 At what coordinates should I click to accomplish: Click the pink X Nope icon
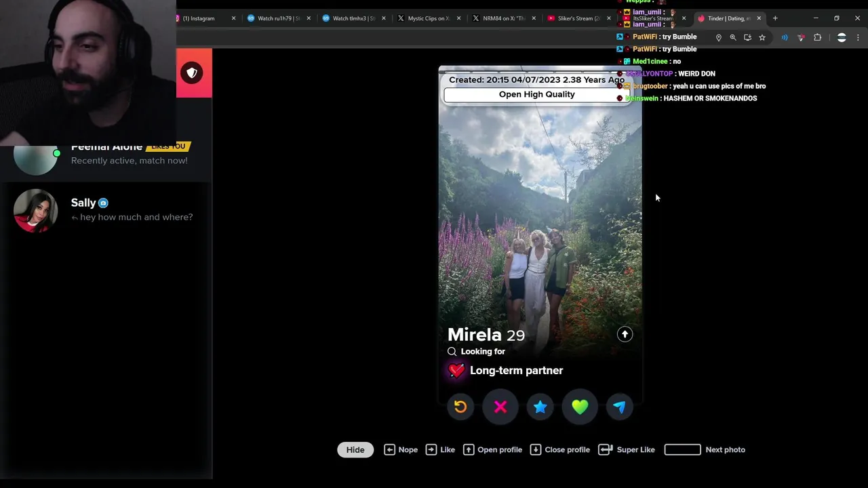tap(500, 407)
